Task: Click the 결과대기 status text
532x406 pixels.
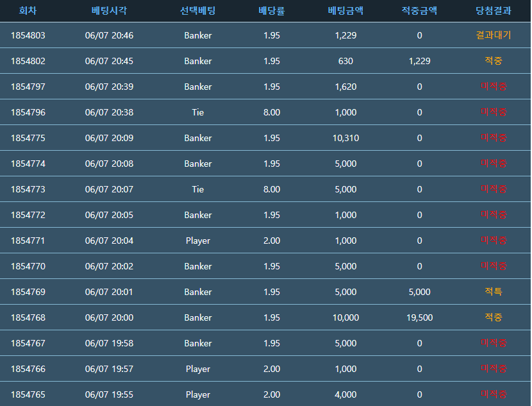Action: [494, 35]
